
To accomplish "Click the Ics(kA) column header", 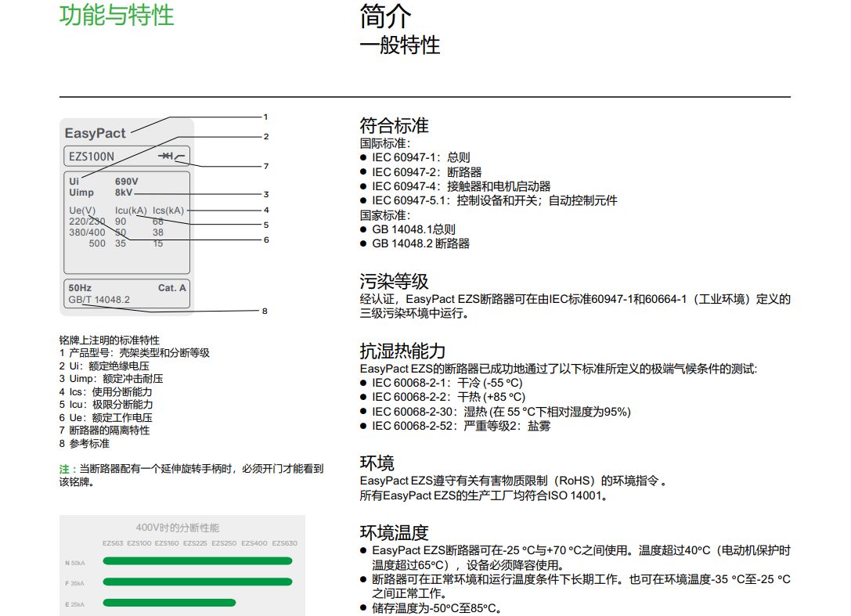I will pyautogui.click(x=168, y=211).
